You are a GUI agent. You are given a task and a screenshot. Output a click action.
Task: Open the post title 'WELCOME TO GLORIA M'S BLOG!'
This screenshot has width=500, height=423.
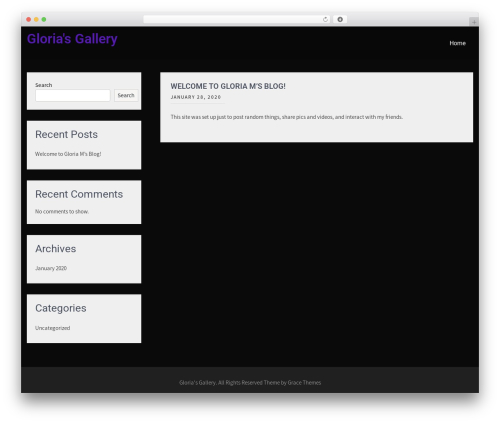point(228,86)
